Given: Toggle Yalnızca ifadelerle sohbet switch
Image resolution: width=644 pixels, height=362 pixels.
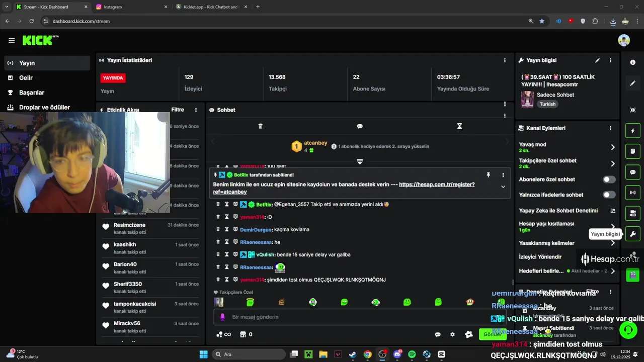Looking at the screenshot, I should pos(609,195).
